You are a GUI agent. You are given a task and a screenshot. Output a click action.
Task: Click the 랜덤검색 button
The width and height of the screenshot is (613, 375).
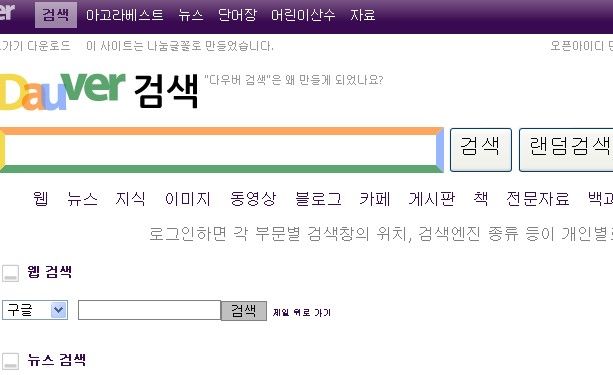click(566, 150)
